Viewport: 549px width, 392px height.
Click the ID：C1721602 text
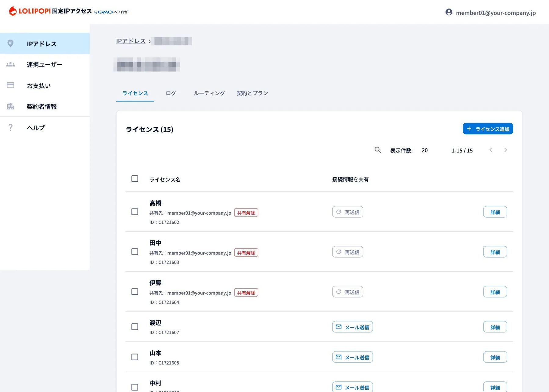point(164,222)
